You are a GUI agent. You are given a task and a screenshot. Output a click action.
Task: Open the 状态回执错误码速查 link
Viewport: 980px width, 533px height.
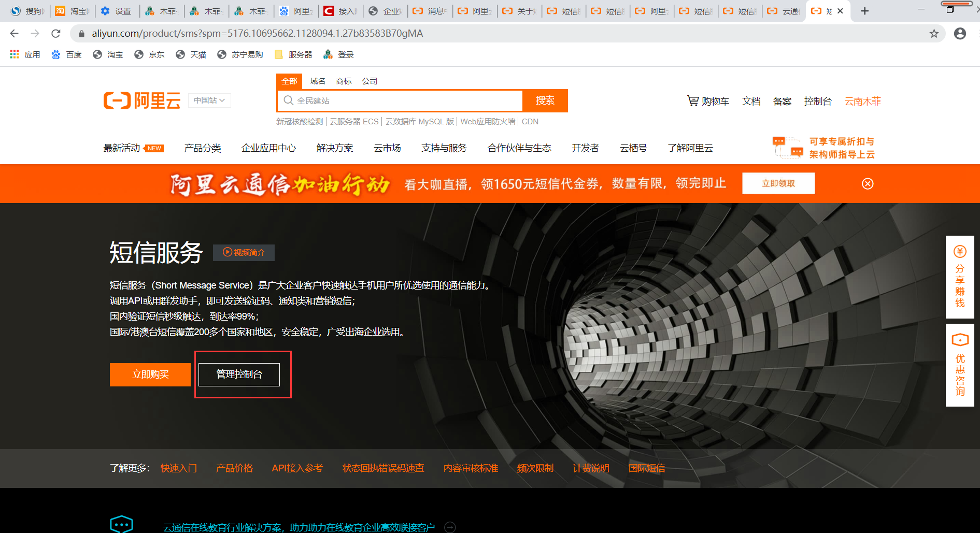click(383, 468)
